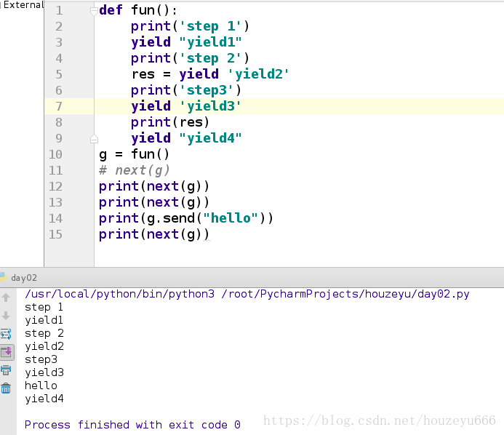Click the commented '# next(g)' line
This screenshot has height=435, width=504.
[134, 170]
